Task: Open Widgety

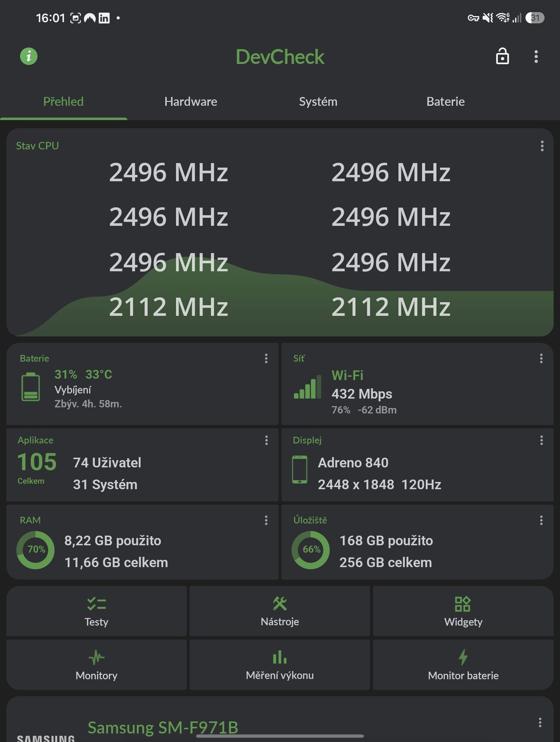Action: point(463,611)
